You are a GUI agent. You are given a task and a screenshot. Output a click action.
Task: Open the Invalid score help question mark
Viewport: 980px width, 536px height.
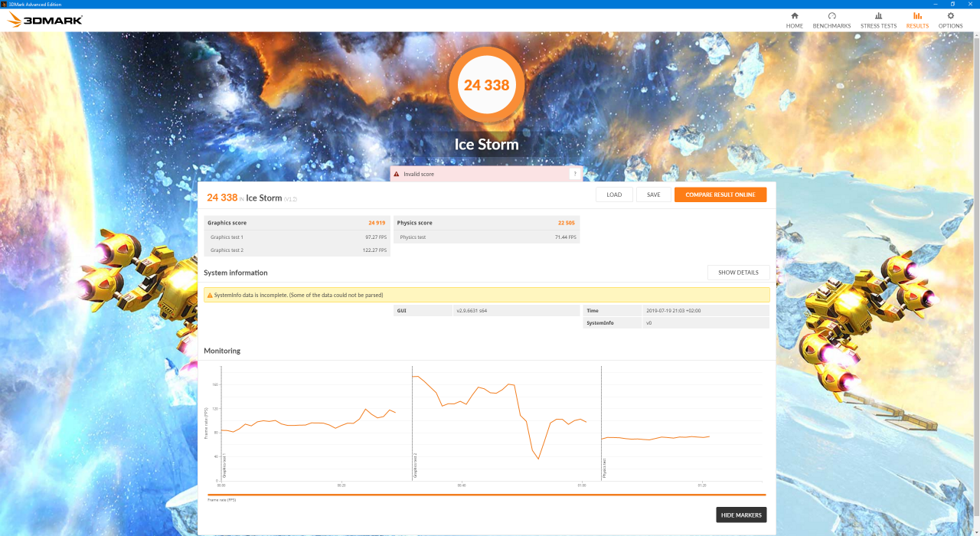(574, 174)
